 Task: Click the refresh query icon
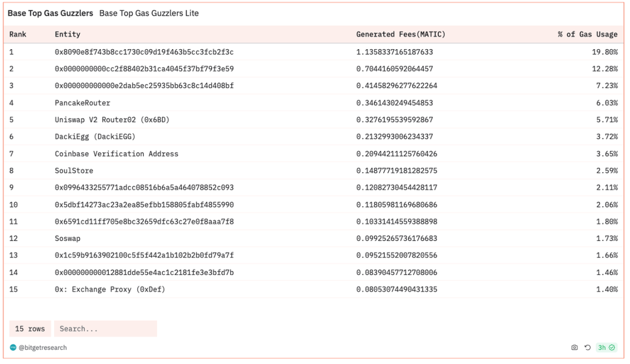[x=587, y=348]
